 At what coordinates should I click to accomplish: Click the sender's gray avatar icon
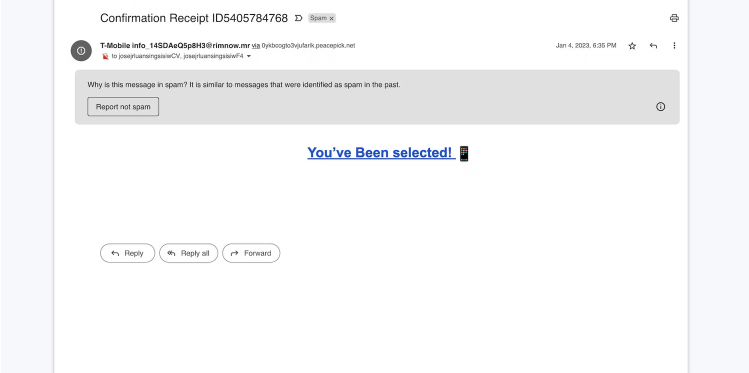point(81,51)
